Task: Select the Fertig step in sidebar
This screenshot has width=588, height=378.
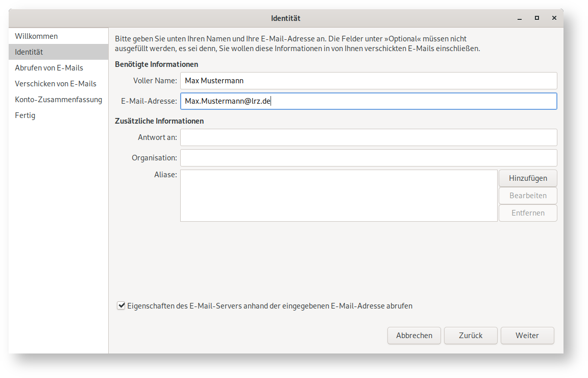Action: click(25, 115)
